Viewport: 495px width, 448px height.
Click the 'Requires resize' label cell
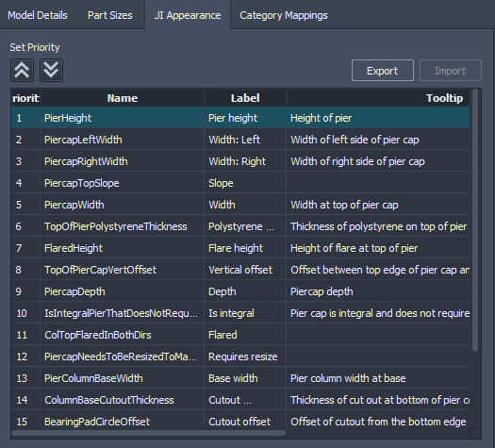[245, 357]
